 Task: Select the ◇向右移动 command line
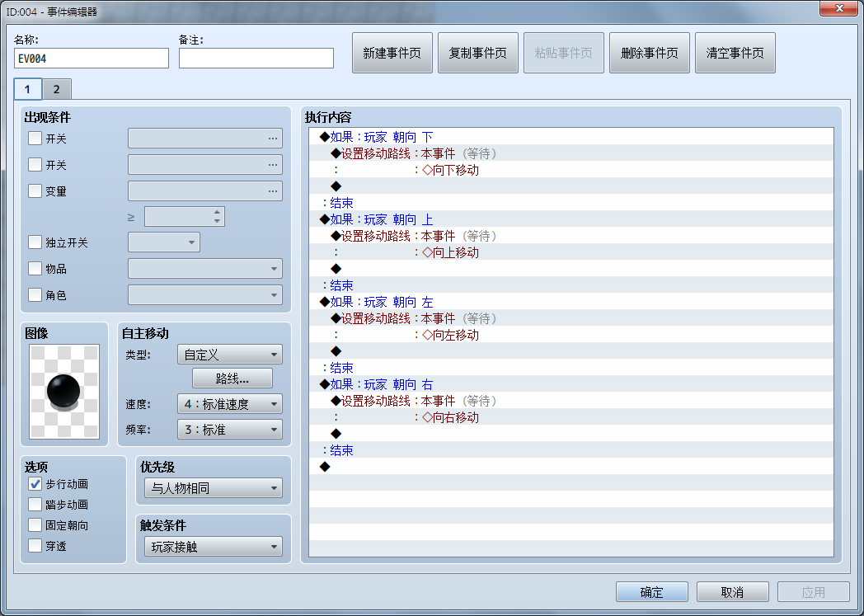coord(571,417)
